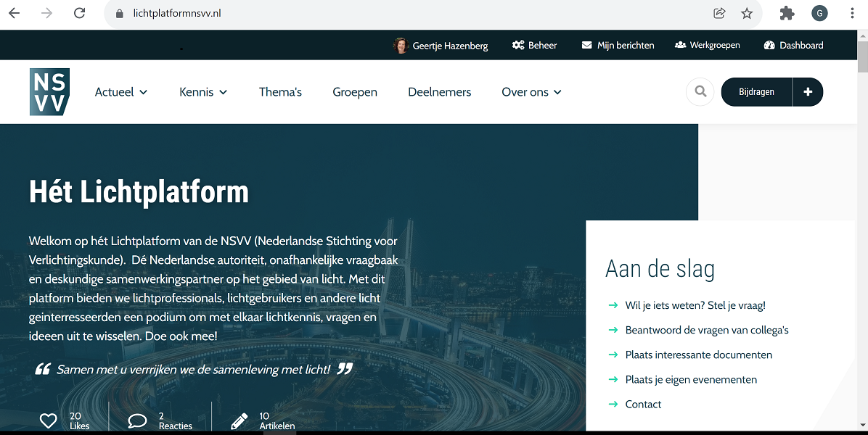Open the Geertje Hazenberg profile link
The height and width of the screenshot is (435, 868).
pyautogui.click(x=450, y=46)
